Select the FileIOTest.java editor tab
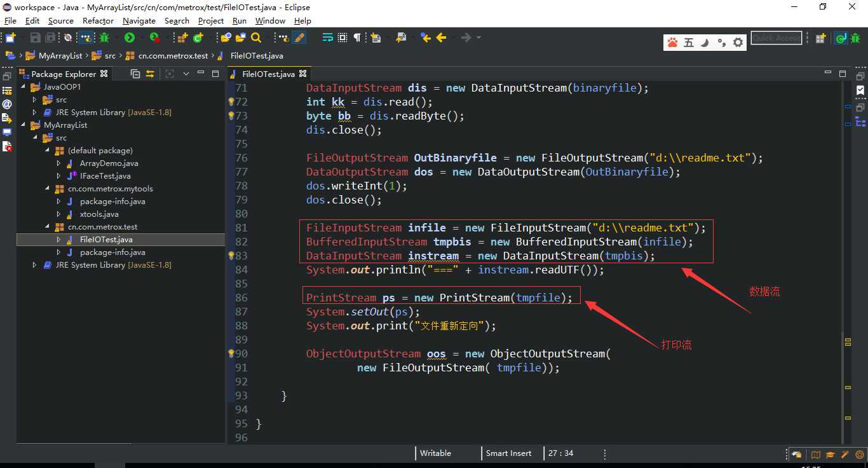 pos(268,74)
